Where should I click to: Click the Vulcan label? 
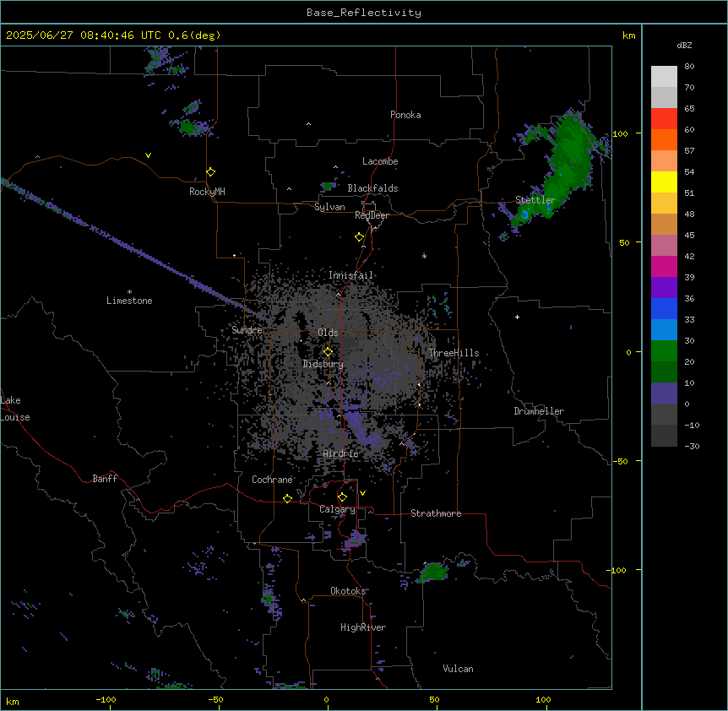tap(459, 669)
